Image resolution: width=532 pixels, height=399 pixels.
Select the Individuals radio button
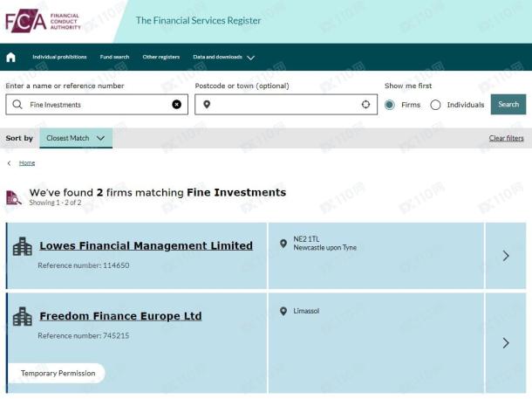[x=435, y=105]
